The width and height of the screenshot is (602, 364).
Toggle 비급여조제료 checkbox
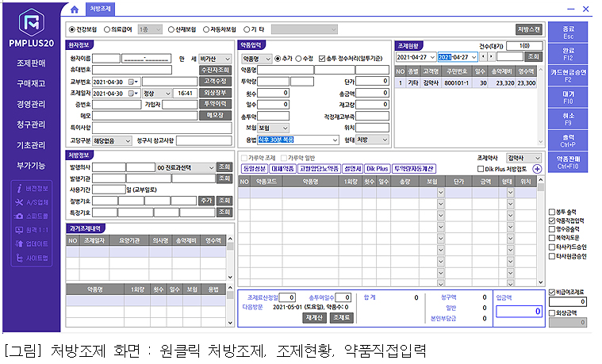pyautogui.click(x=552, y=292)
